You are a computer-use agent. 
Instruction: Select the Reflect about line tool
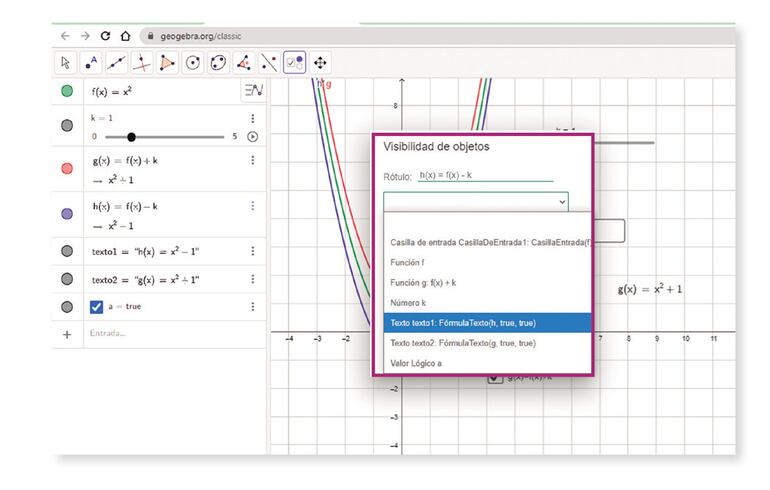[270, 63]
